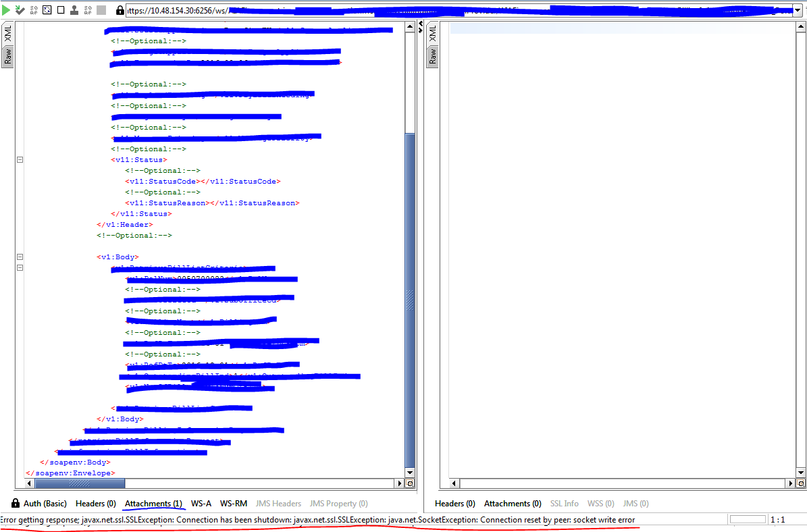
Task: Click the lock icon beside the URL
Action: pos(120,9)
